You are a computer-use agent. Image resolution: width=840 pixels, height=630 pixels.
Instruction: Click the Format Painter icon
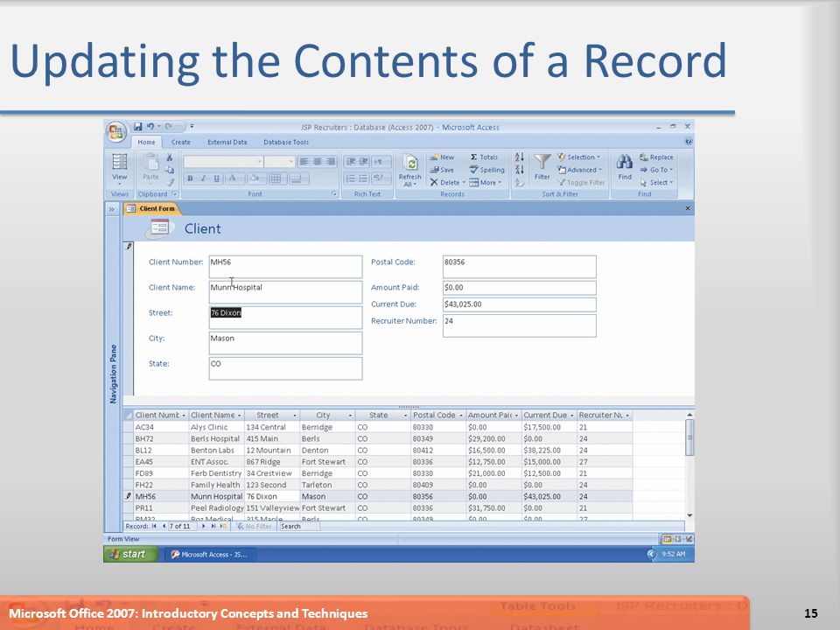169,182
